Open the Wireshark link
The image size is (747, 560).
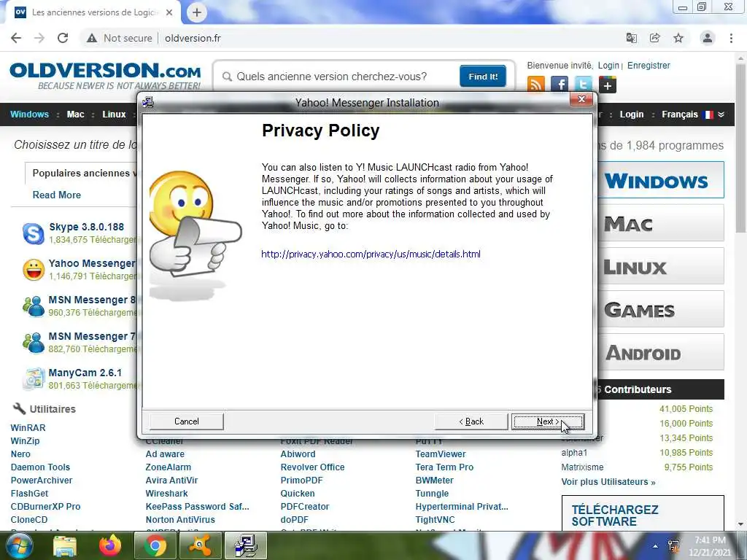point(167,494)
